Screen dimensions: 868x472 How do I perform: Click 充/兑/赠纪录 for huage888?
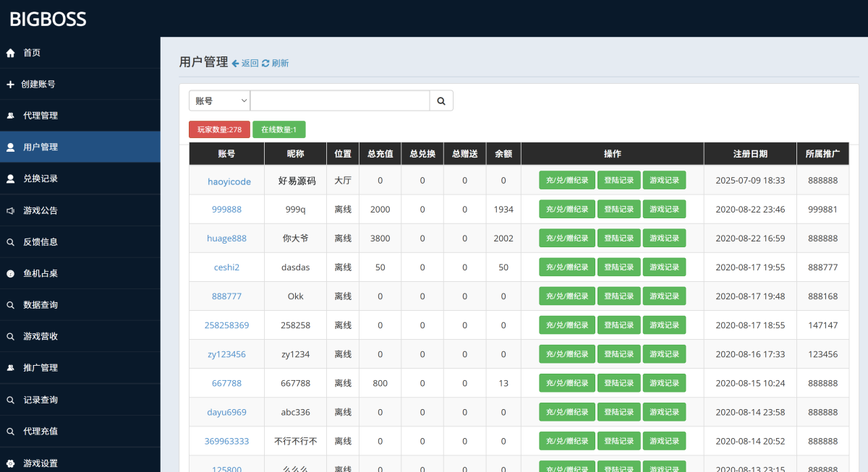click(567, 238)
